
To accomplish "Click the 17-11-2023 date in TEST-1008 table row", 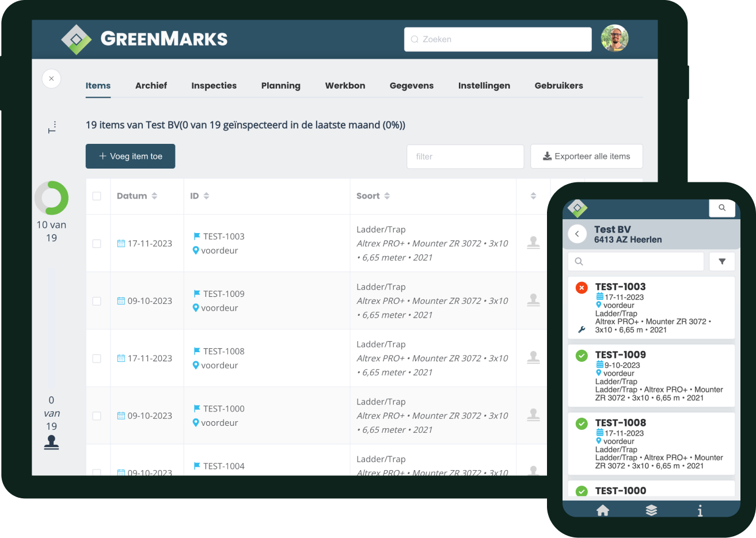I will (150, 358).
